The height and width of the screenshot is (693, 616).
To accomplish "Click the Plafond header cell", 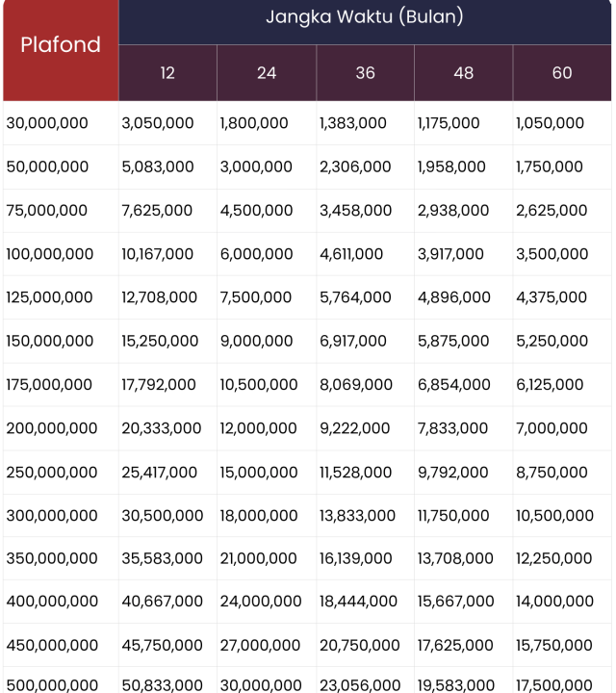I will point(61,45).
